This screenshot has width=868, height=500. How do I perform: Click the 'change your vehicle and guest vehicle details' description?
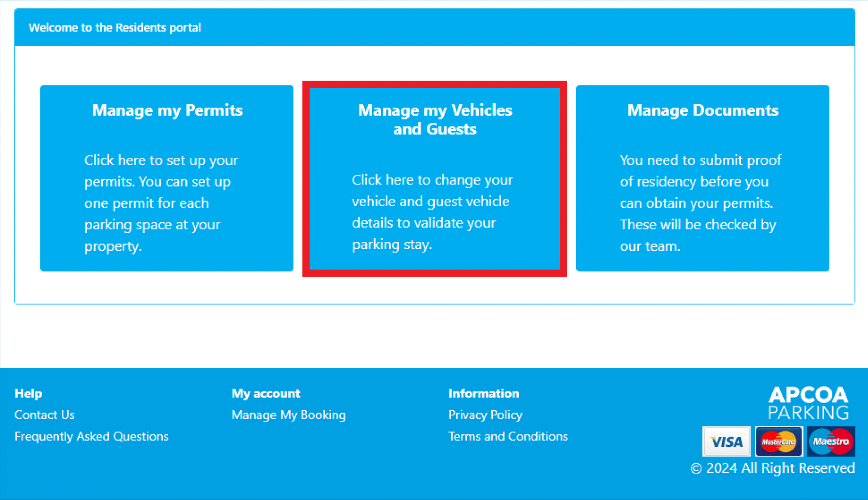point(432,212)
